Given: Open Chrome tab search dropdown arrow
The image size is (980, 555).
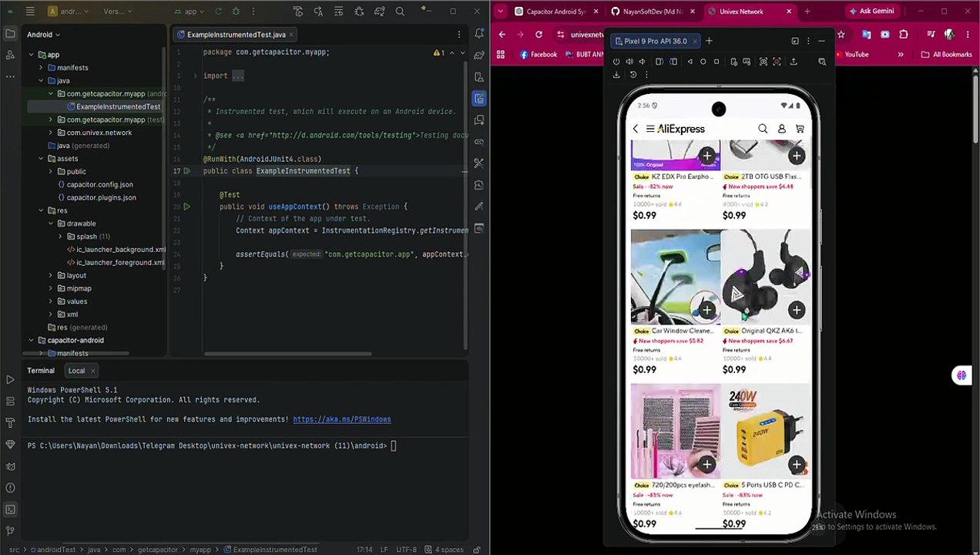Looking at the screenshot, I should (501, 12).
